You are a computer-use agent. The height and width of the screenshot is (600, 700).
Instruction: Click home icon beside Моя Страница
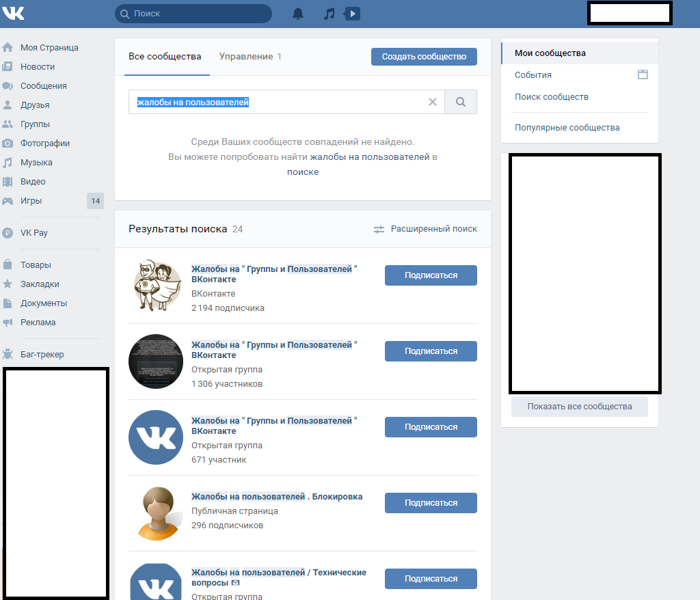[x=8, y=47]
